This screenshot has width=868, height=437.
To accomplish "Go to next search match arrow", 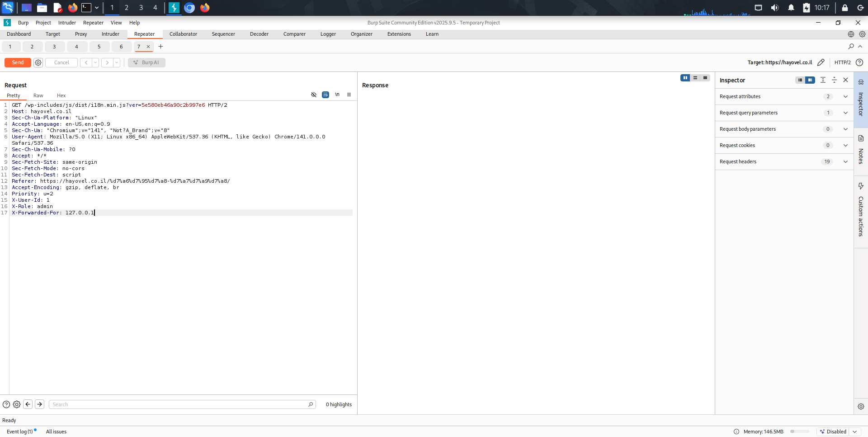I will pos(40,404).
